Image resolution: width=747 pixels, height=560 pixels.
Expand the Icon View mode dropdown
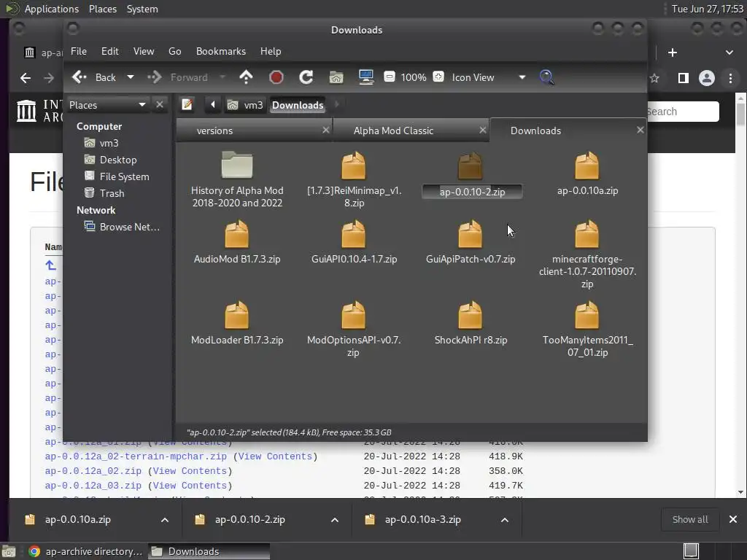522,77
